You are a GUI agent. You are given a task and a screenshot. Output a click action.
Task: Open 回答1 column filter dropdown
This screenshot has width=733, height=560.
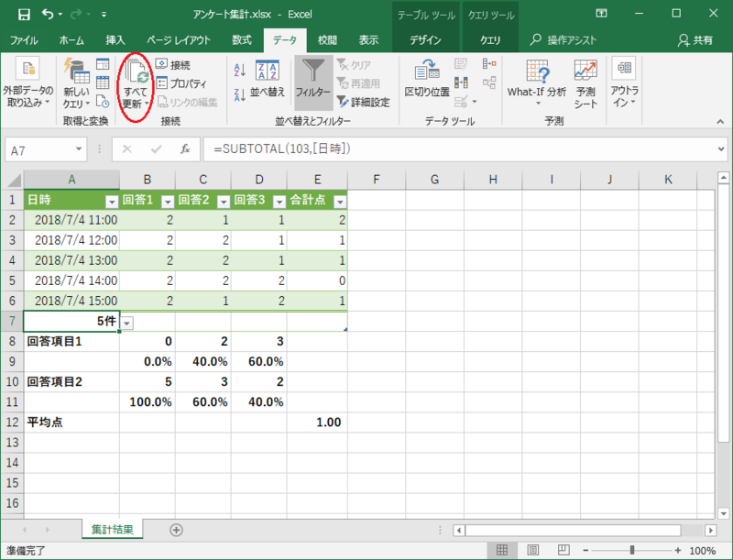[x=168, y=202]
